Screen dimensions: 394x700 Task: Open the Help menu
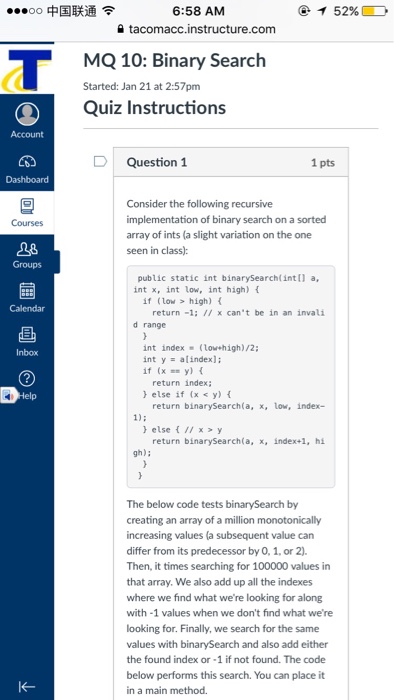(27, 385)
